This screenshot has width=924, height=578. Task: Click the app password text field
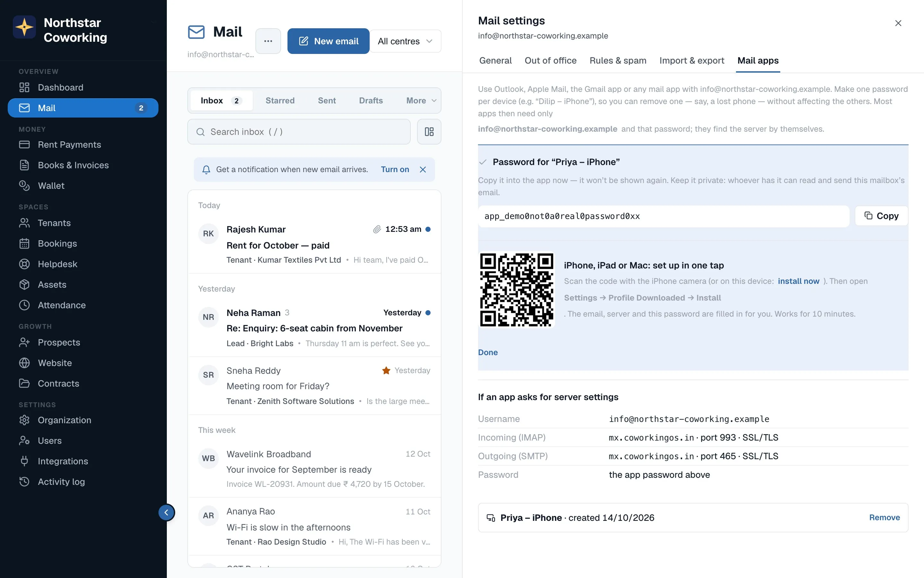(x=663, y=216)
